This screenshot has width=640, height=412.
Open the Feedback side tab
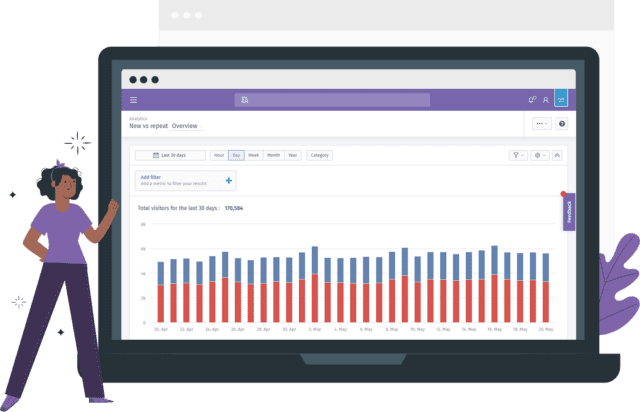[568, 212]
